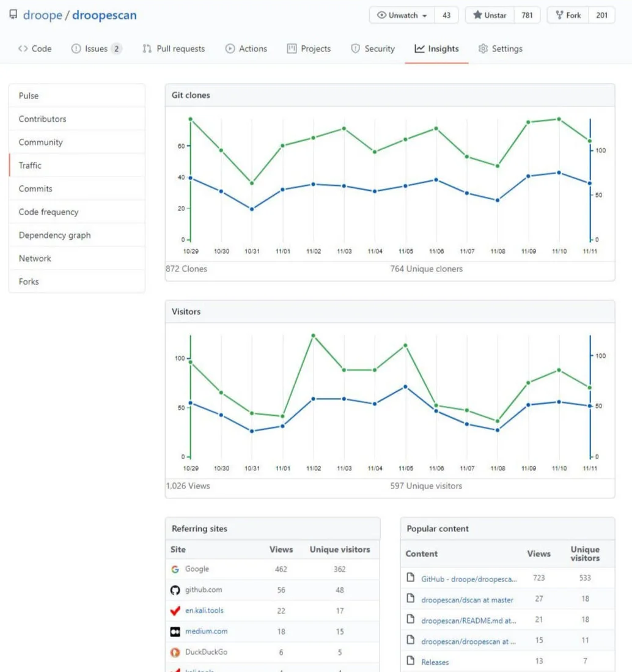Switch to the Pull requests tab
Image resolution: width=632 pixels, height=672 pixels.
(174, 48)
